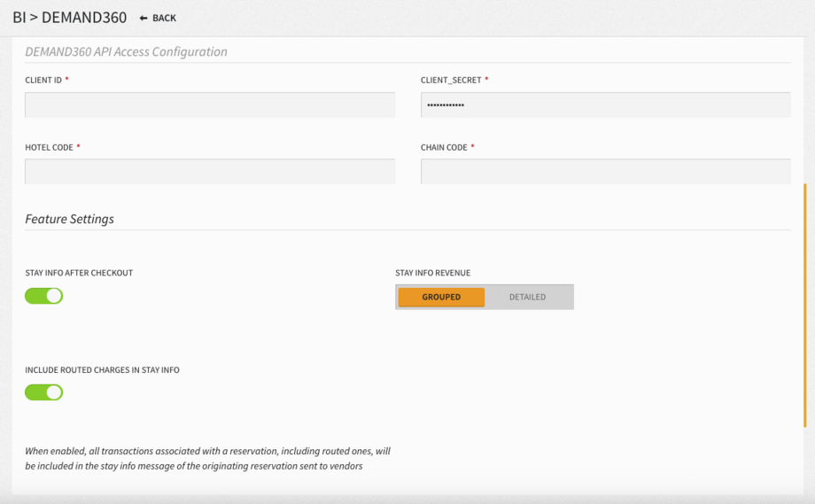Click the orange vertical scrollbar
This screenshot has height=504, width=815.
[x=805, y=305]
